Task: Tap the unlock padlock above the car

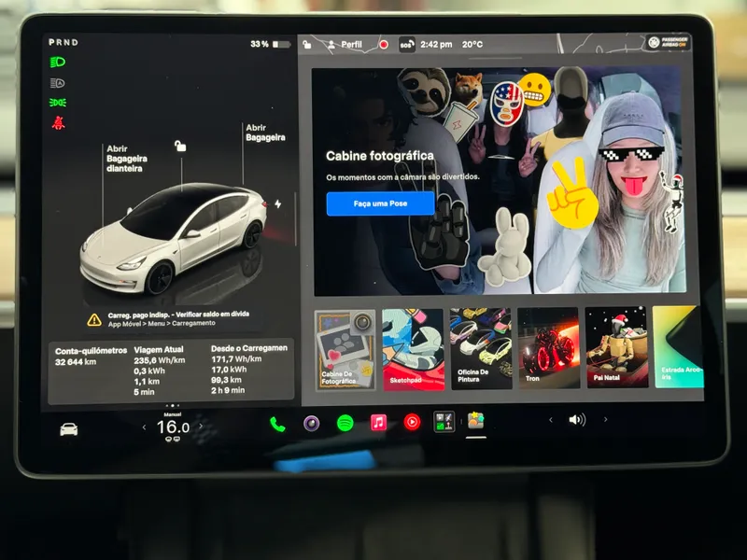Action: point(180,147)
